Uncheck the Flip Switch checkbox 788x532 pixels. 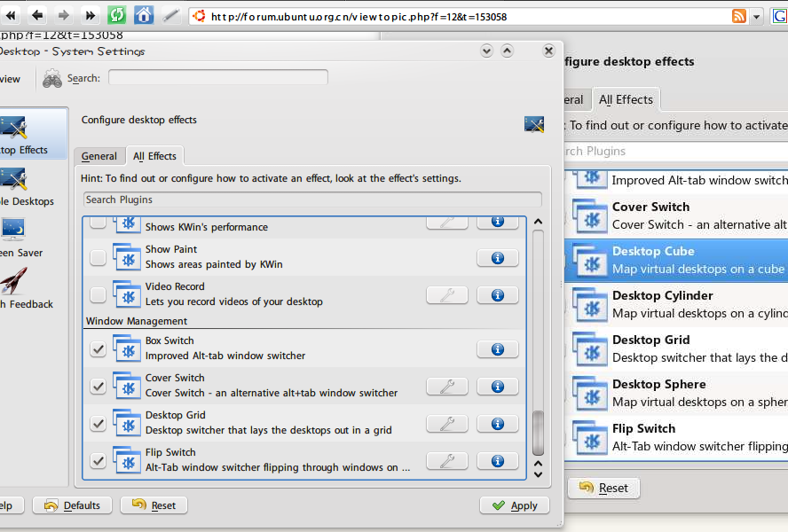98,461
